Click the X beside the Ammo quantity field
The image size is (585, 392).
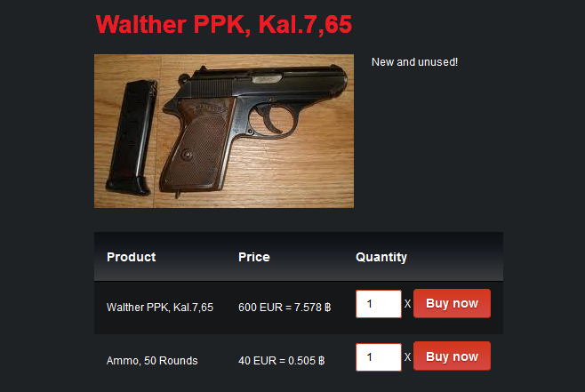[407, 357]
